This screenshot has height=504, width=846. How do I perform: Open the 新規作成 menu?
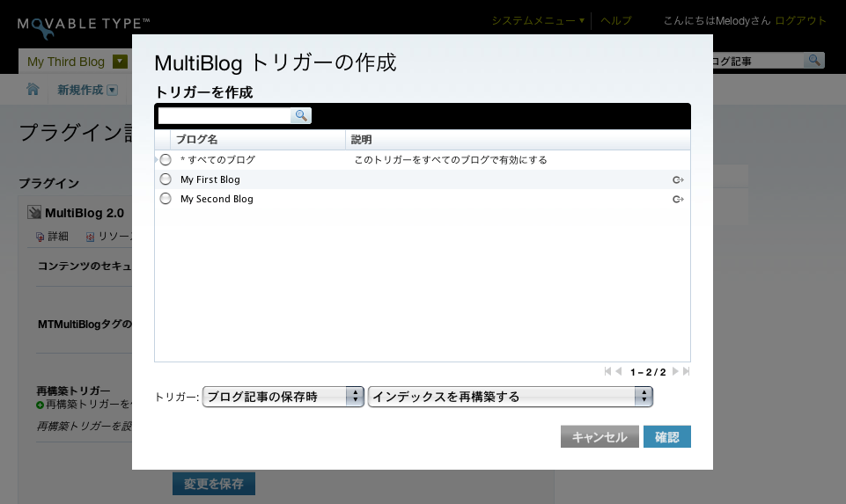87,90
